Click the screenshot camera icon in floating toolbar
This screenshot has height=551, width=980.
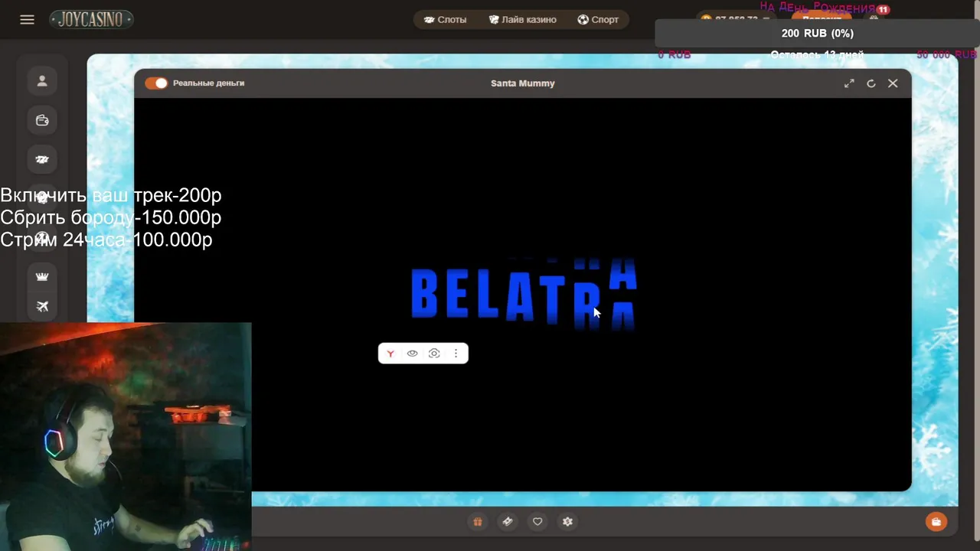(x=434, y=354)
